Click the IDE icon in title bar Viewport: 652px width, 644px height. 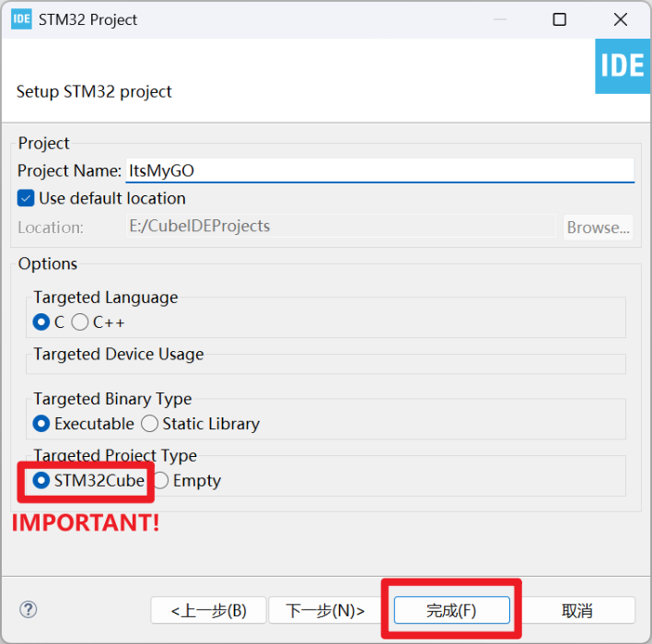click(21, 19)
